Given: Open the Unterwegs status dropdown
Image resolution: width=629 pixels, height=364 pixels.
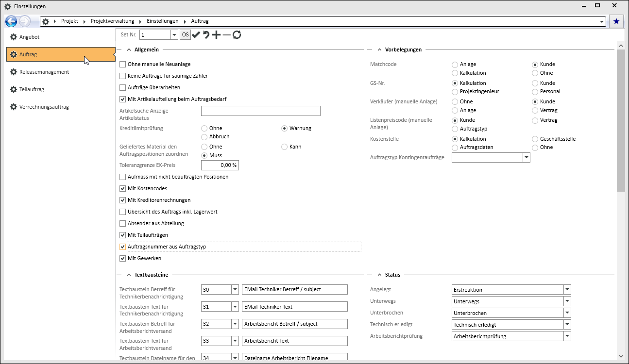Looking at the screenshot, I should point(567,301).
